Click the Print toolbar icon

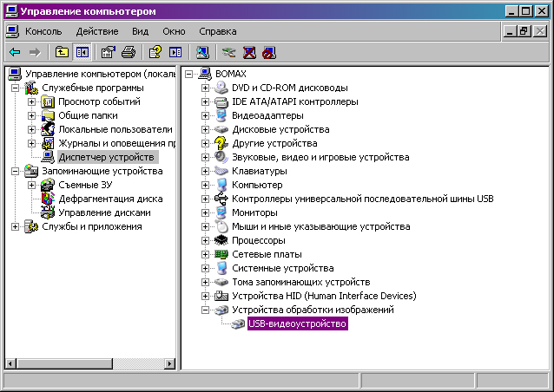tap(129, 53)
